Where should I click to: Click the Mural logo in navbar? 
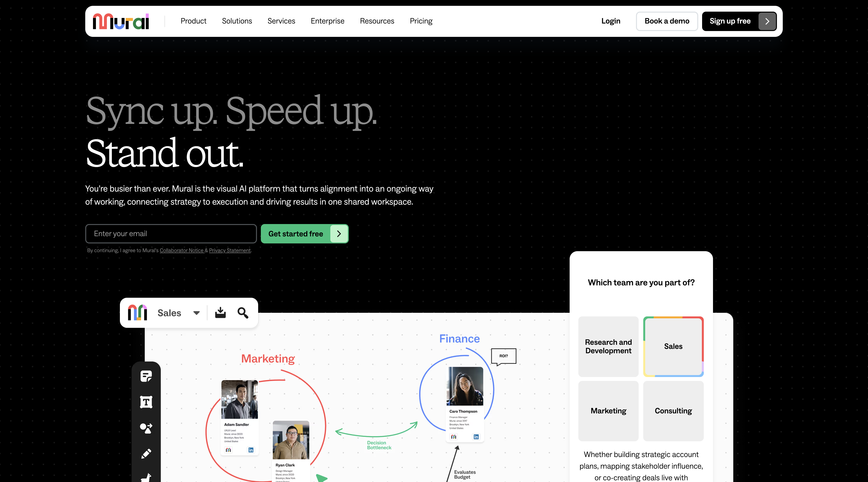tap(121, 21)
